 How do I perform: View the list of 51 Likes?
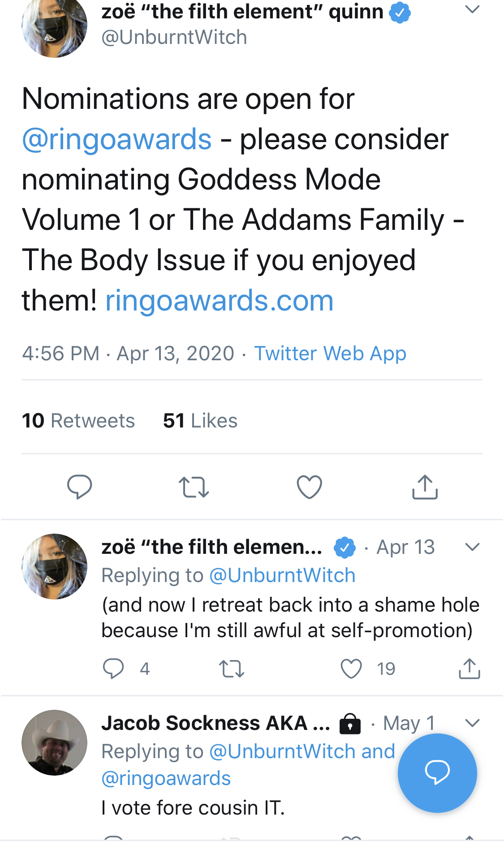click(200, 421)
